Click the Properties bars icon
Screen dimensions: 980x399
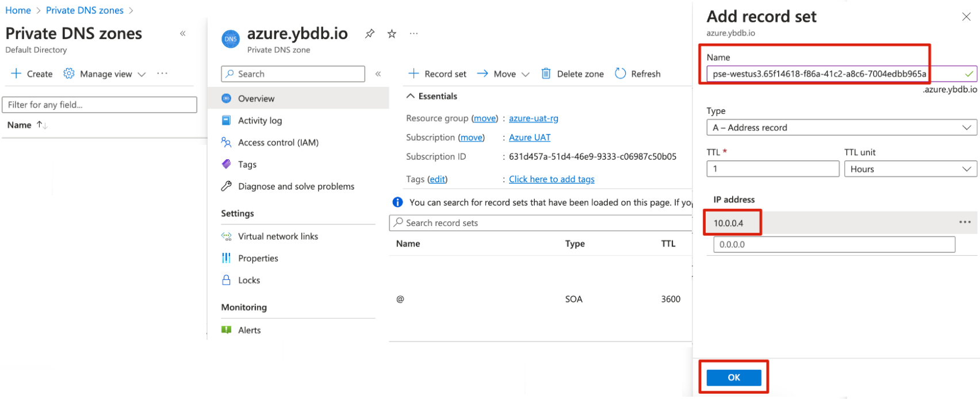(x=227, y=258)
